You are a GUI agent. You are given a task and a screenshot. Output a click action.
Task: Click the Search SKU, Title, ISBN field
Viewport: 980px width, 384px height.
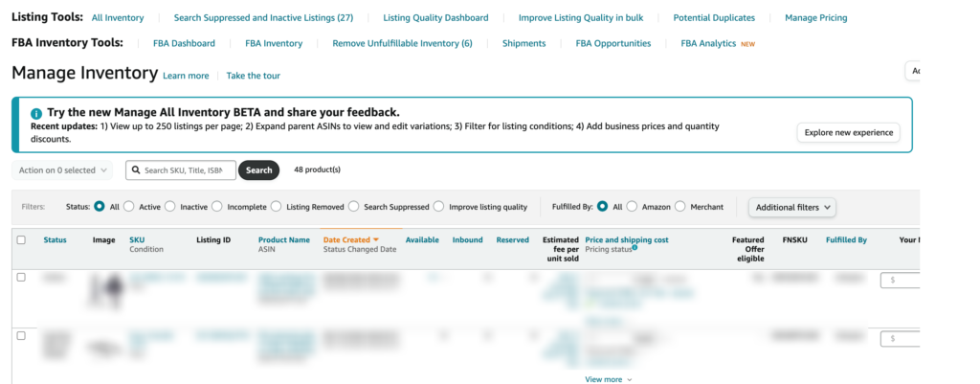181,170
